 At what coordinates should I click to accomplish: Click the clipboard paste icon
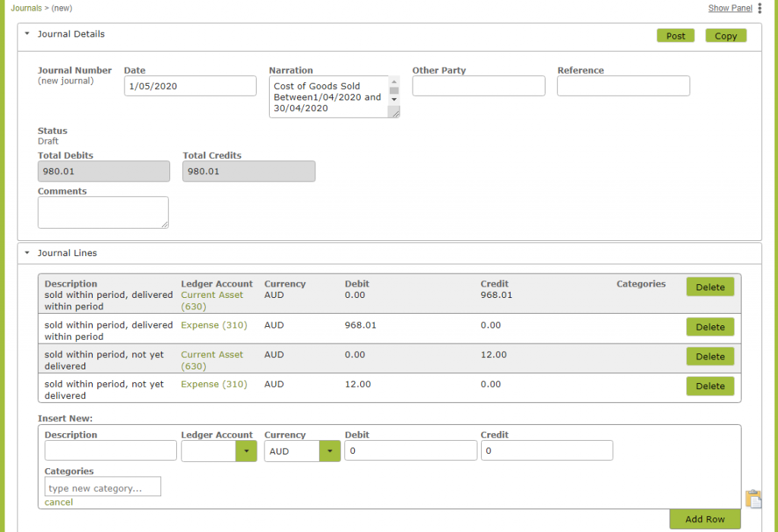point(753,499)
